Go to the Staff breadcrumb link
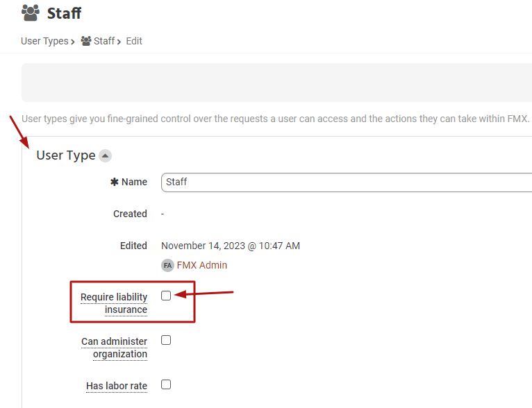The height and width of the screenshot is (408, 532). pyautogui.click(x=104, y=41)
